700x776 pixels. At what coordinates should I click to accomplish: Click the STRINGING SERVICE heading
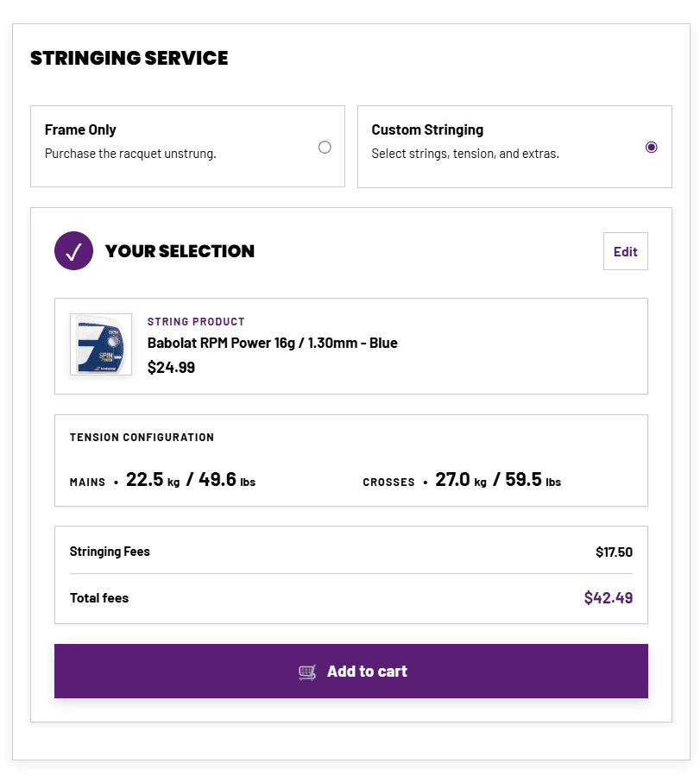point(129,58)
